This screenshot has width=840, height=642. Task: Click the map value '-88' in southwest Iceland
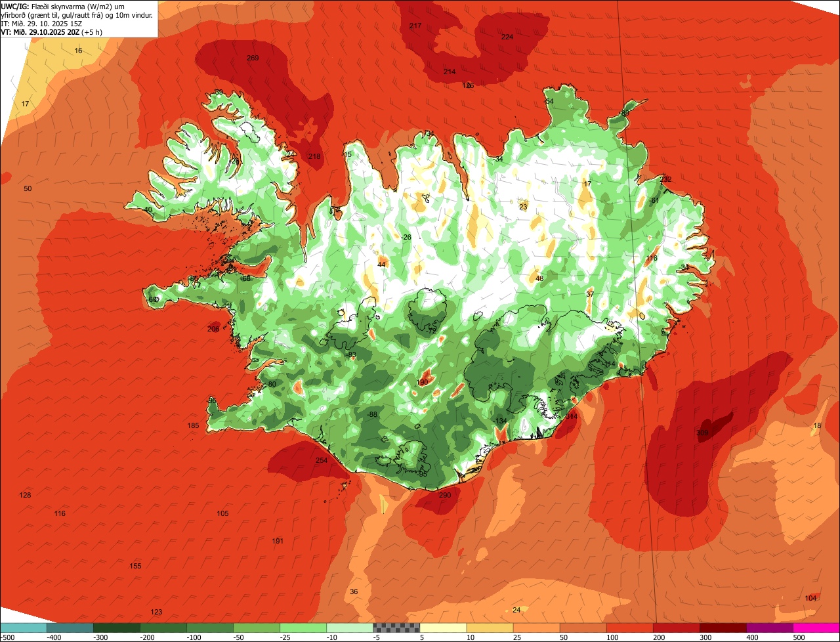coord(372,414)
